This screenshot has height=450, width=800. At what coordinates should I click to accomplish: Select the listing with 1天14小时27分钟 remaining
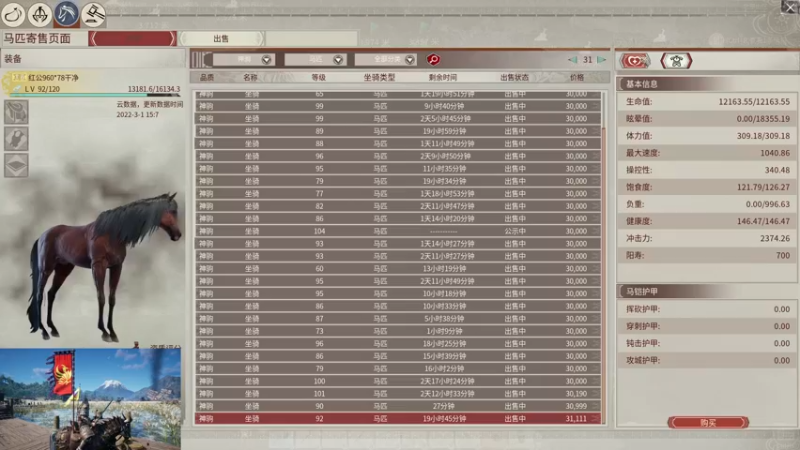[397, 243]
